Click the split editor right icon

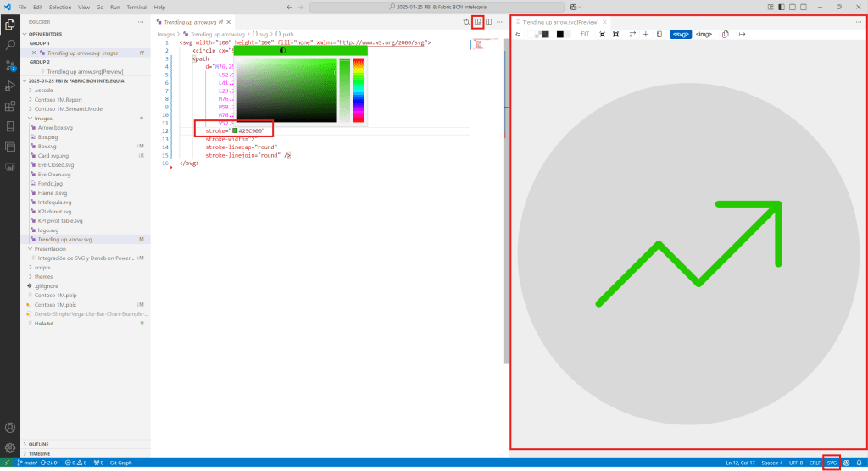pos(489,22)
